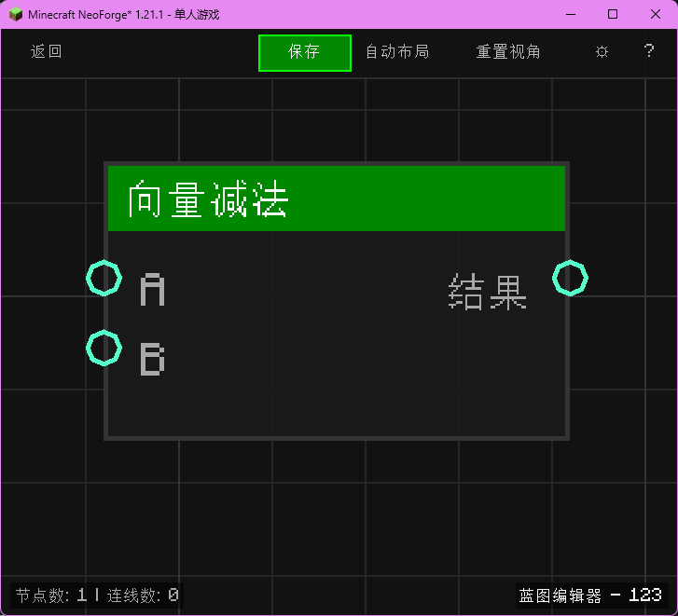
Task: Click the 蓝图编辑器 - 123 label
Action: pos(590,595)
